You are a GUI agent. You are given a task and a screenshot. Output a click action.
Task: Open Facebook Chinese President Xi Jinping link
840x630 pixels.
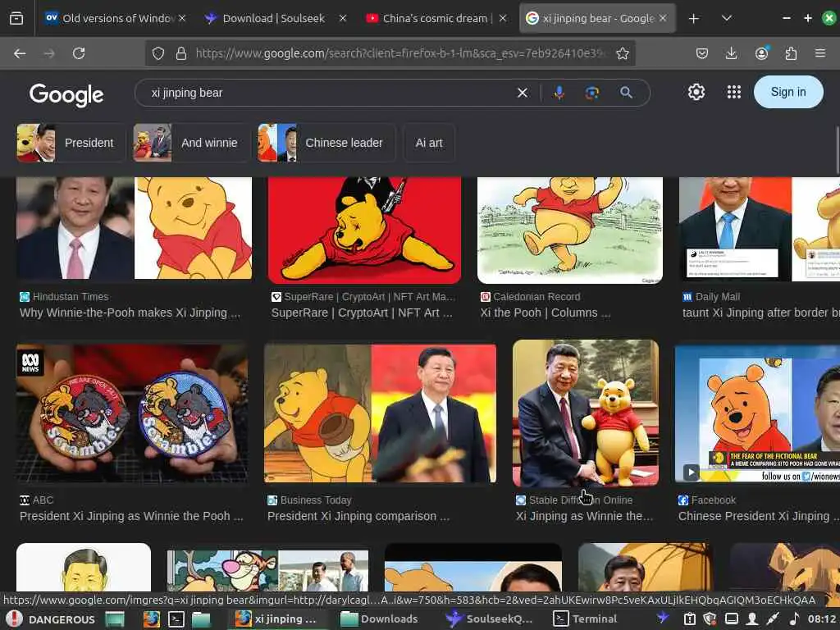759,517
